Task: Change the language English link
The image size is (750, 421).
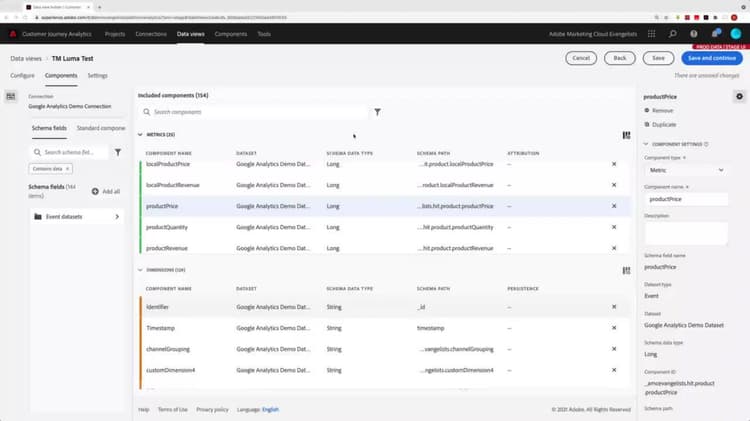Action: (x=270, y=410)
